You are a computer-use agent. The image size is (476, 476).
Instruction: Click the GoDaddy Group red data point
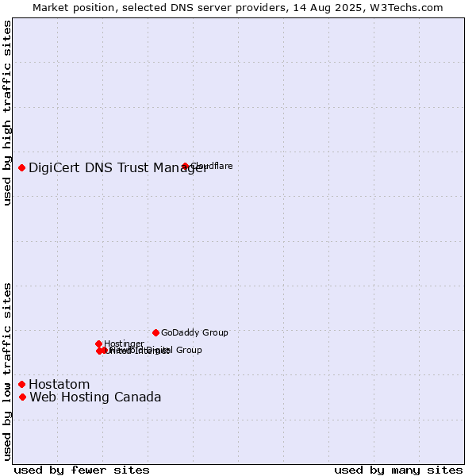[155, 332]
